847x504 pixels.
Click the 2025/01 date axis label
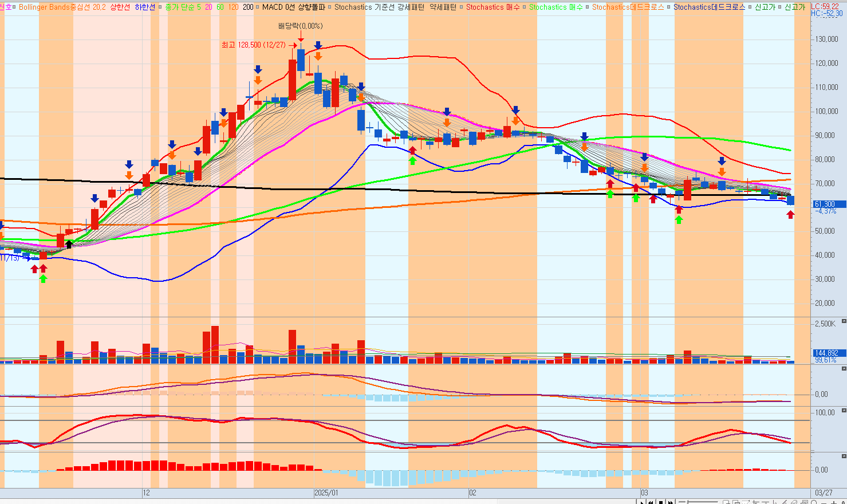coord(326,493)
